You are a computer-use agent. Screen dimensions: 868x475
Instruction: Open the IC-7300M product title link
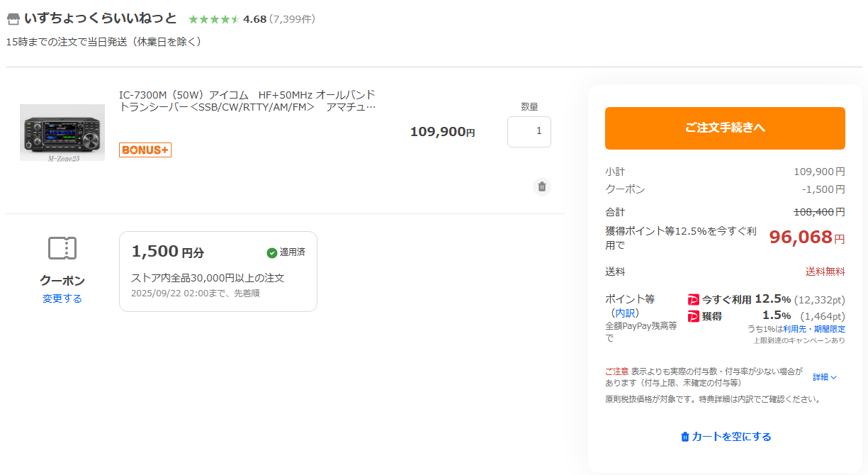point(247,101)
